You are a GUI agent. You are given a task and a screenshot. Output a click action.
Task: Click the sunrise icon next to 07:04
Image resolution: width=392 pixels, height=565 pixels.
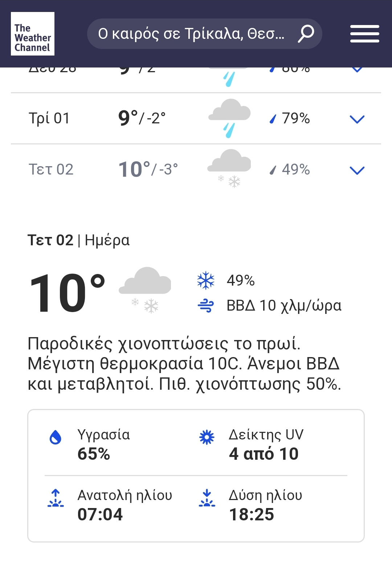(x=56, y=498)
